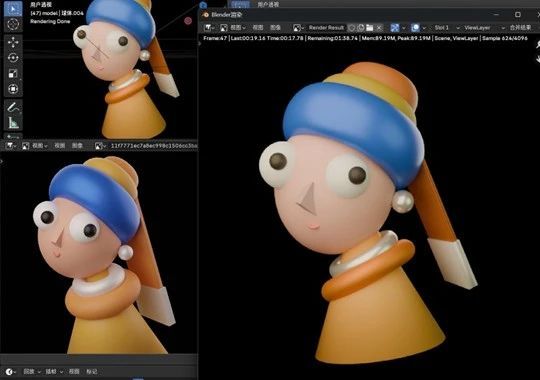Open 视图 mode dropdown in lower-left image editor
This screenshot has height=380, width=540.
[39, 146]
